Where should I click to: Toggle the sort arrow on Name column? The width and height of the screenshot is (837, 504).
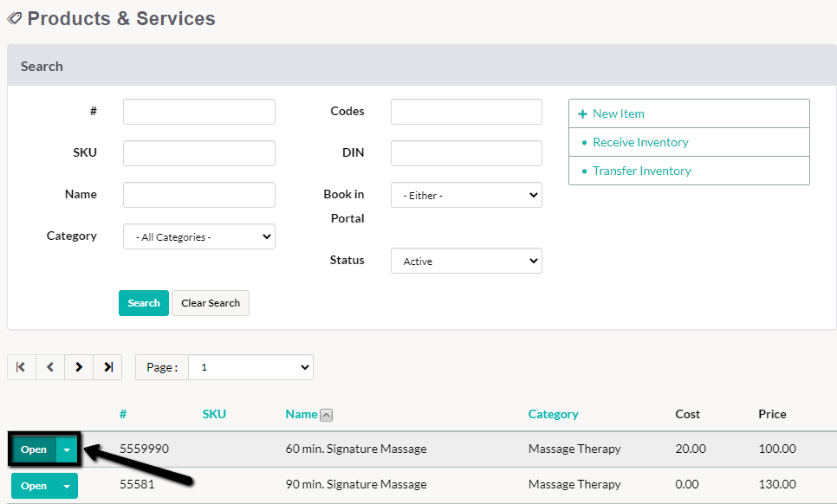(327, 415)
